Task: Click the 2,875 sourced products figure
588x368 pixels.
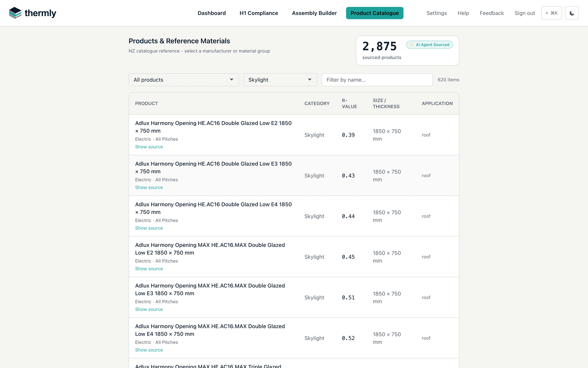Action: [x=379, y=46]
